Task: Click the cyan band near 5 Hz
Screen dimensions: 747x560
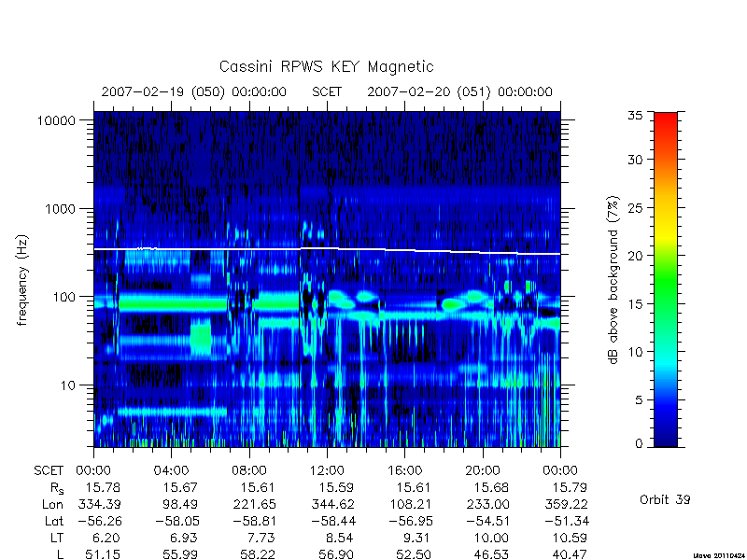Action: pyautogui.click(x=172, y=412)
